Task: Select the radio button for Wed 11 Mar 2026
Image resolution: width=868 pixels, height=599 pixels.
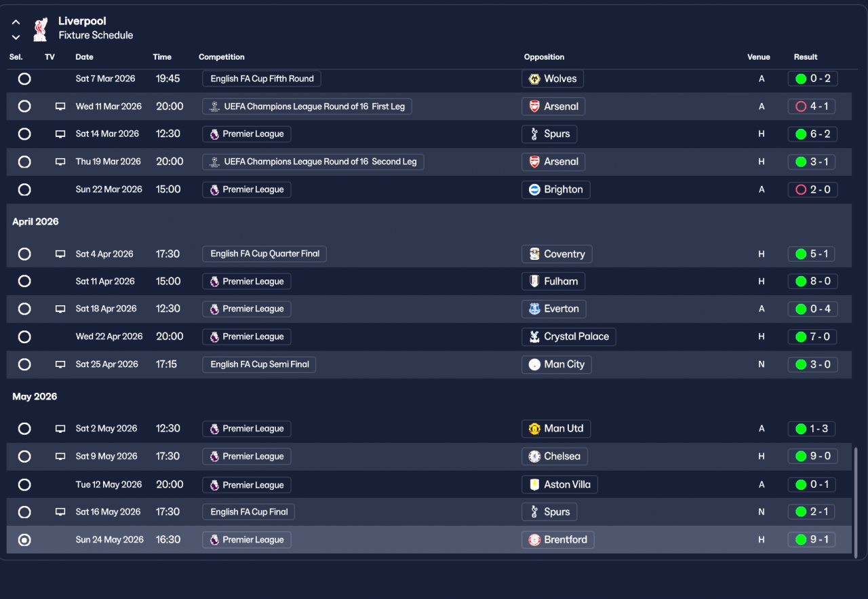Action: (x=24, y=107)
